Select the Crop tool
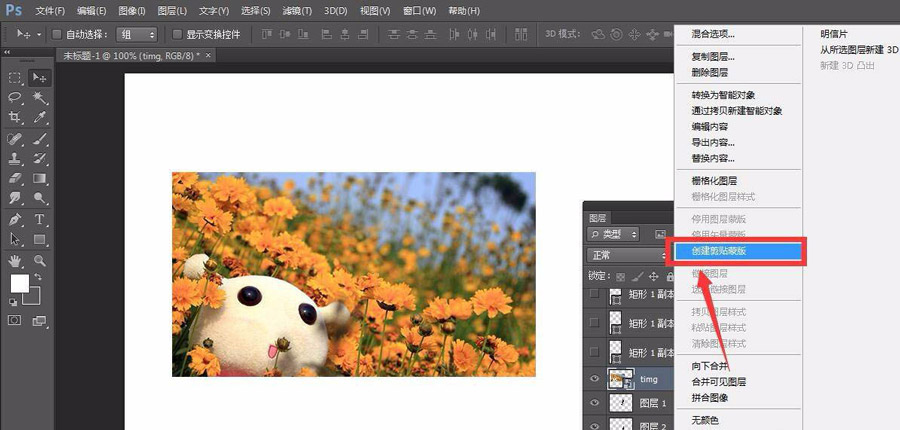This screenshot has width=900, height=430. 15,117
